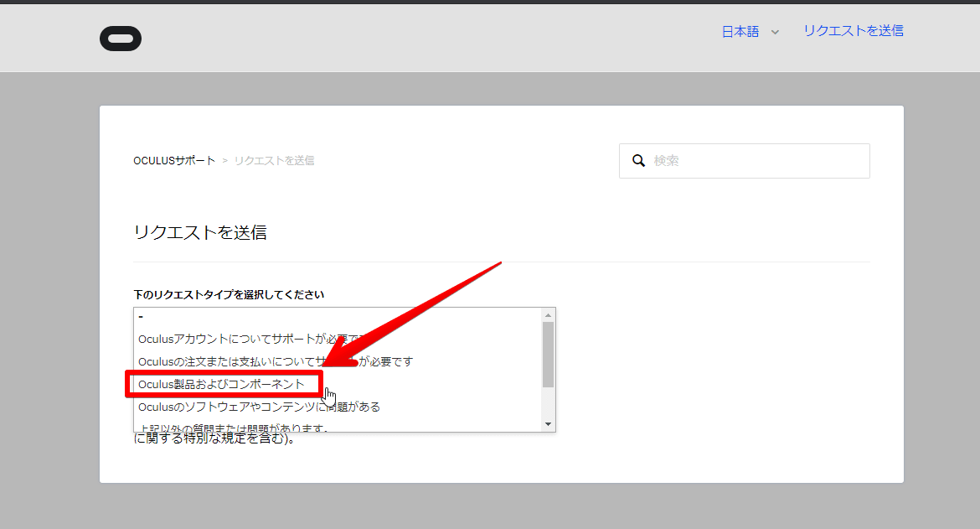Click the リクエストを送信 breadcrumb item

pos(274,161)
